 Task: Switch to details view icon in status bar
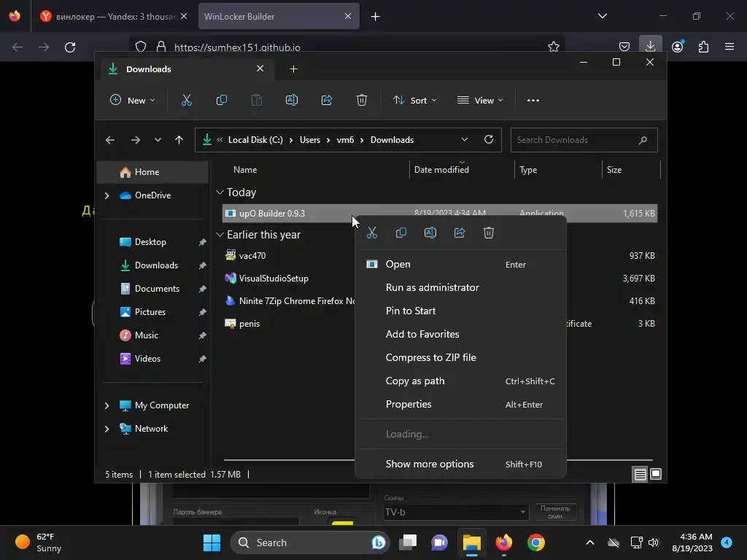(640, 474)
